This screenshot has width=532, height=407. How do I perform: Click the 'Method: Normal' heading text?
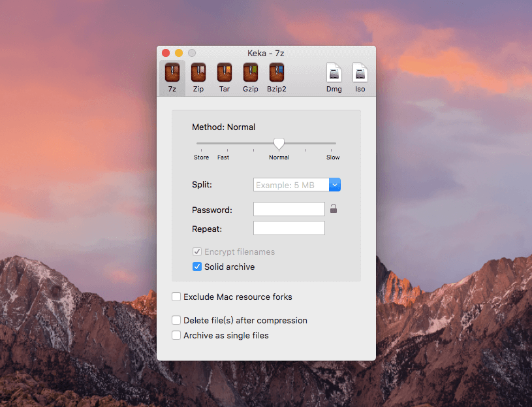224,127
